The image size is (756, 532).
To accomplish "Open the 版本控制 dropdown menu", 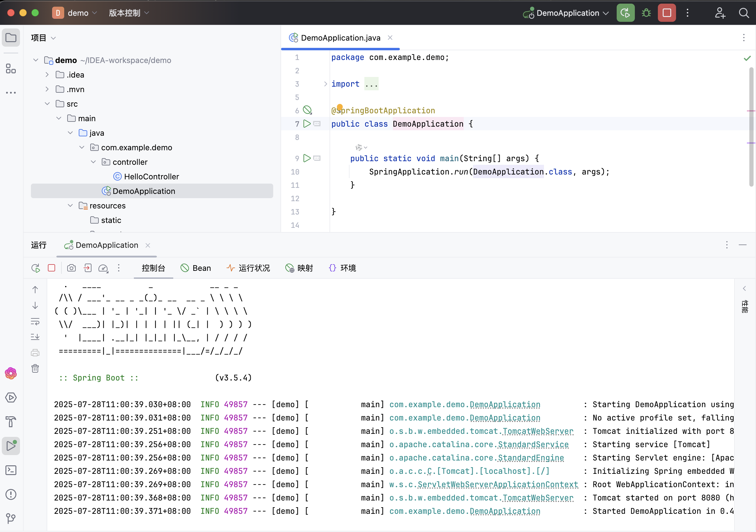I will [x=129, y=13].
